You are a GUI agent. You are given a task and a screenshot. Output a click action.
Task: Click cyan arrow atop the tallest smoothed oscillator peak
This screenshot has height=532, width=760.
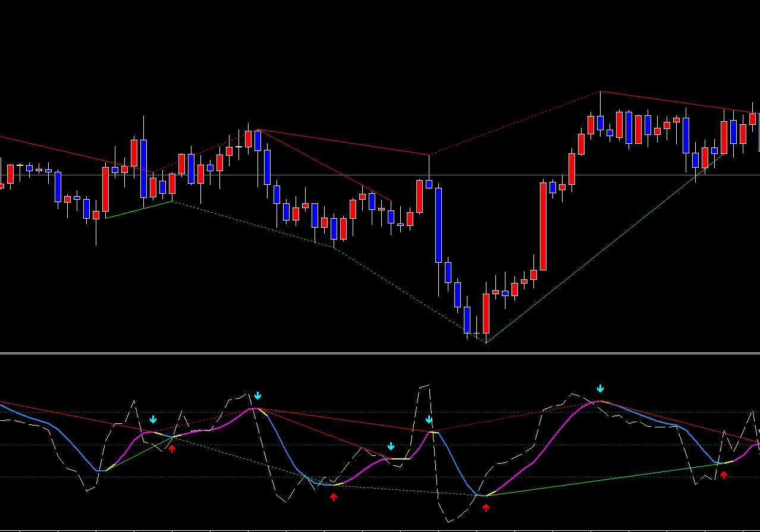601,389
